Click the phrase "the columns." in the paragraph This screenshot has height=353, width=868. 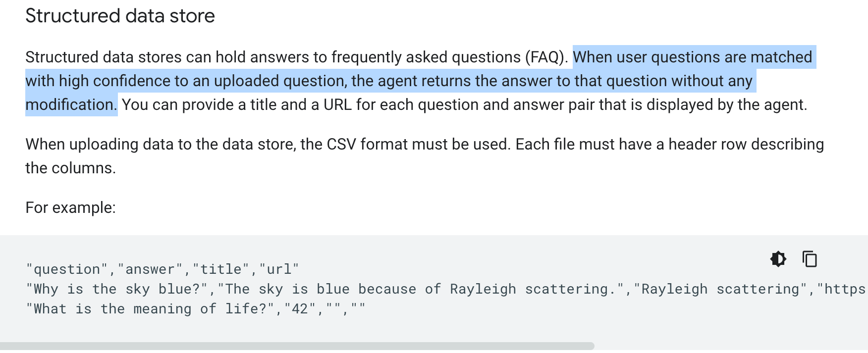[x=70, y=168]
